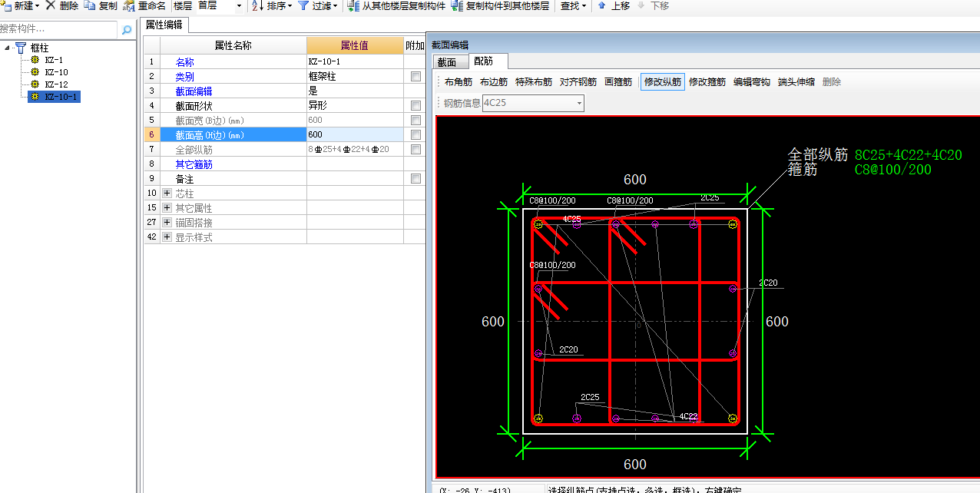This screenshot has width=980, height=493.
Task: Click the search magnifier icon
Action: coord(127,30)
